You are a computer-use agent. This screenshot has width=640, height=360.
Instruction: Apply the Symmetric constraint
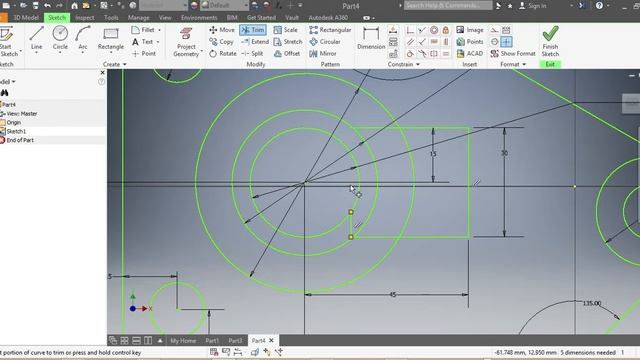click(434, 53)
